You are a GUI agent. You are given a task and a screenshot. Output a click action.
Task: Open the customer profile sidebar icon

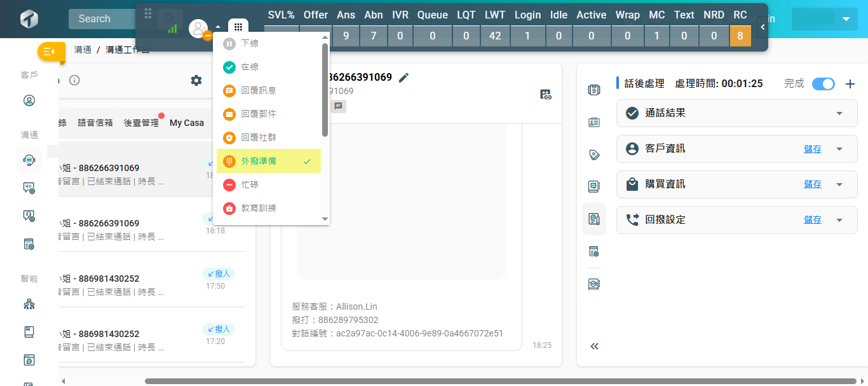pyautogui.click(x=29, y=100)
